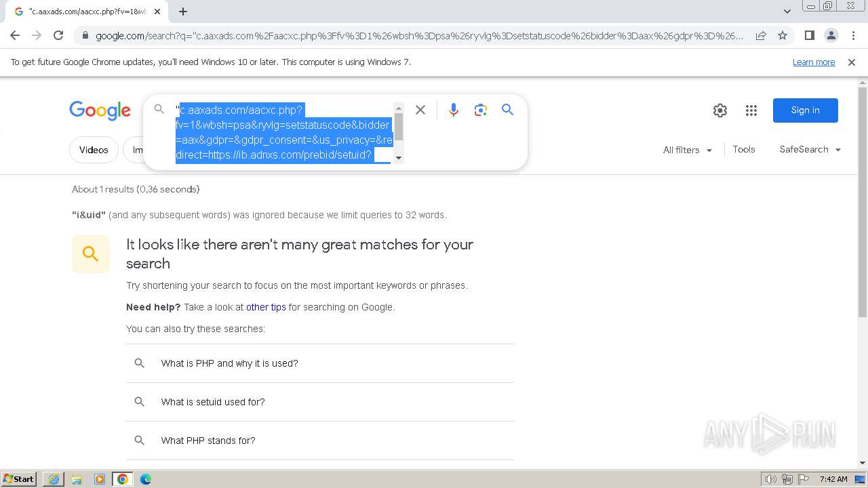This screenshot has width=868, height=488.
Task: Expand All filters dropdown
Action: (688, 150)
